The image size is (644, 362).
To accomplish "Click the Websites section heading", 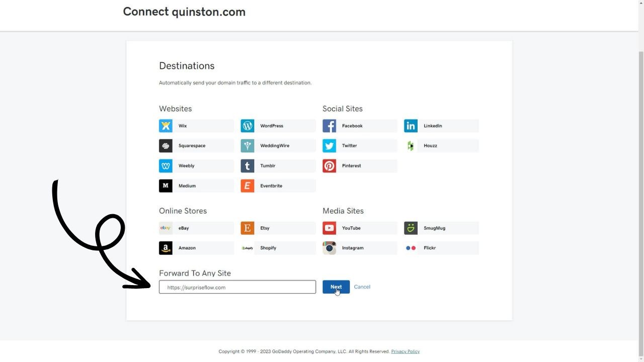I will click(x=175, y=109).
